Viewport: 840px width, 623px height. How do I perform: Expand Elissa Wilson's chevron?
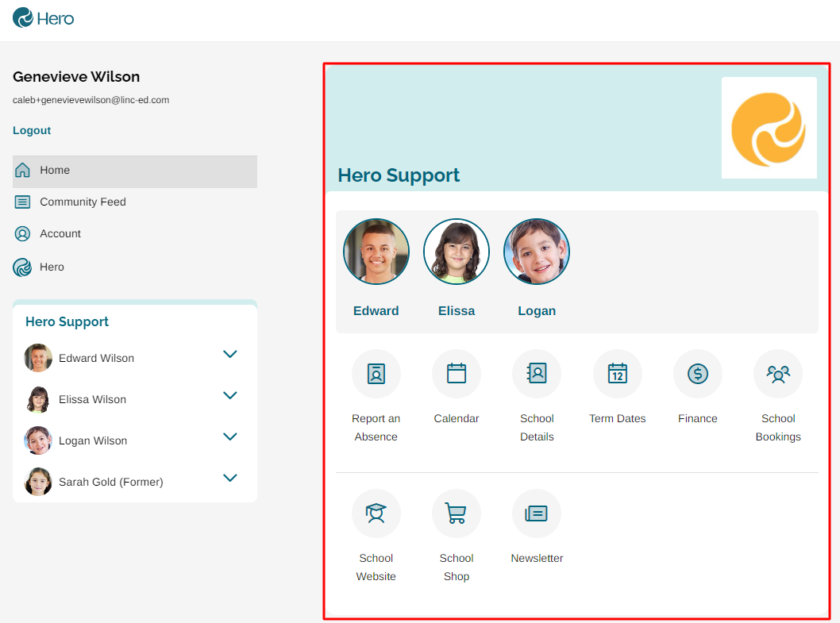[x=229, y=395]
